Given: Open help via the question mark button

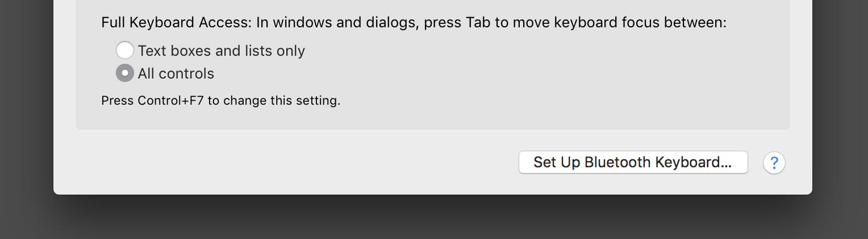Looking at the screenshot, I should (774, 163).
